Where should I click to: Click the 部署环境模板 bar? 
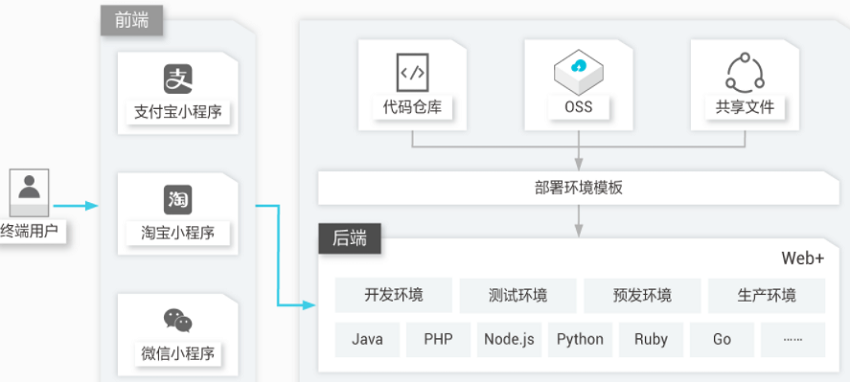click(578, 188)
